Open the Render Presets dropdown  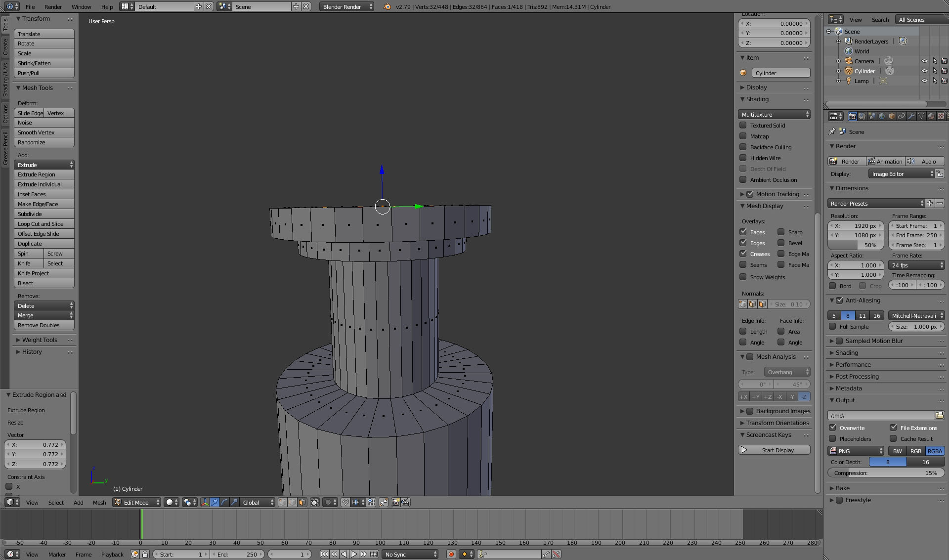click(876, 203)
